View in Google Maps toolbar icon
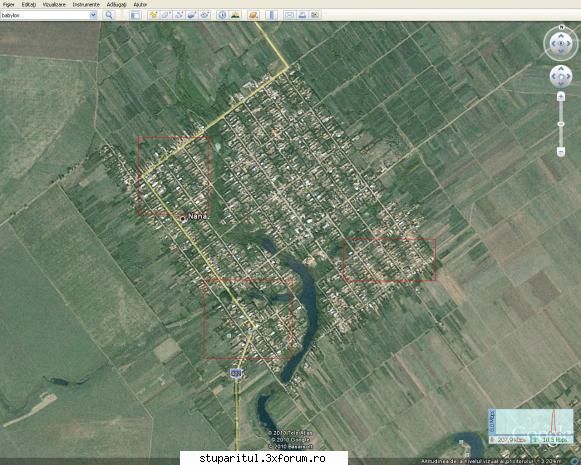The height and width of the screenshot is (465, 581). point(315,15)
